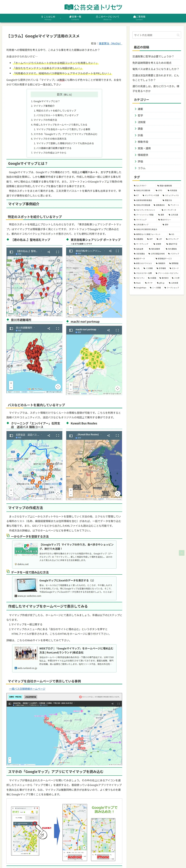Zoom out on the 掛川市避難場所 map

click(11, 388)
